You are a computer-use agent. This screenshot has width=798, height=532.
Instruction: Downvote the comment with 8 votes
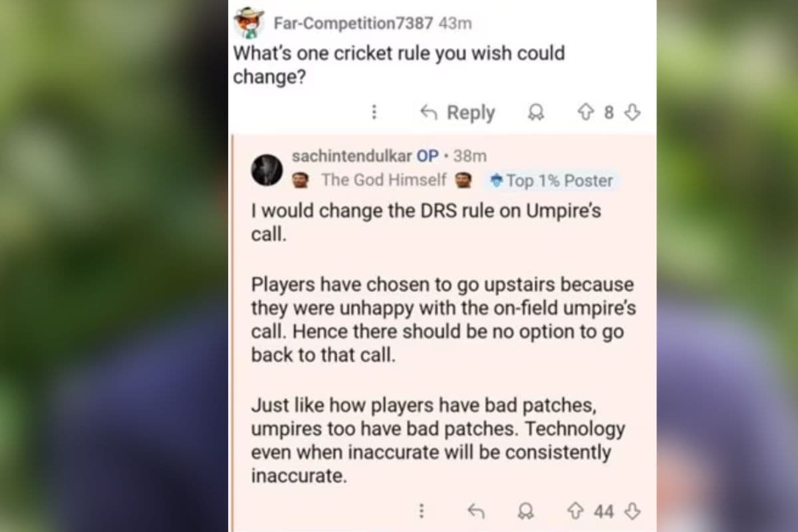pos(633,112)
